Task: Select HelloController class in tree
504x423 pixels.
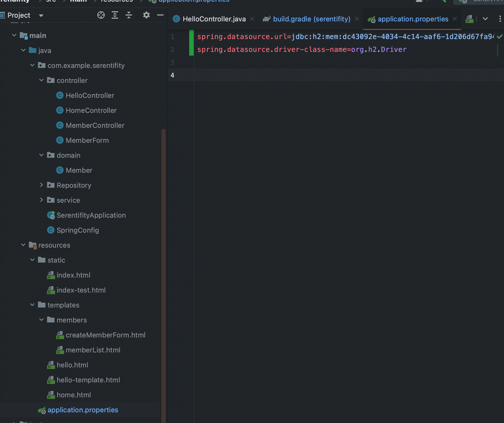Action: 90,95
